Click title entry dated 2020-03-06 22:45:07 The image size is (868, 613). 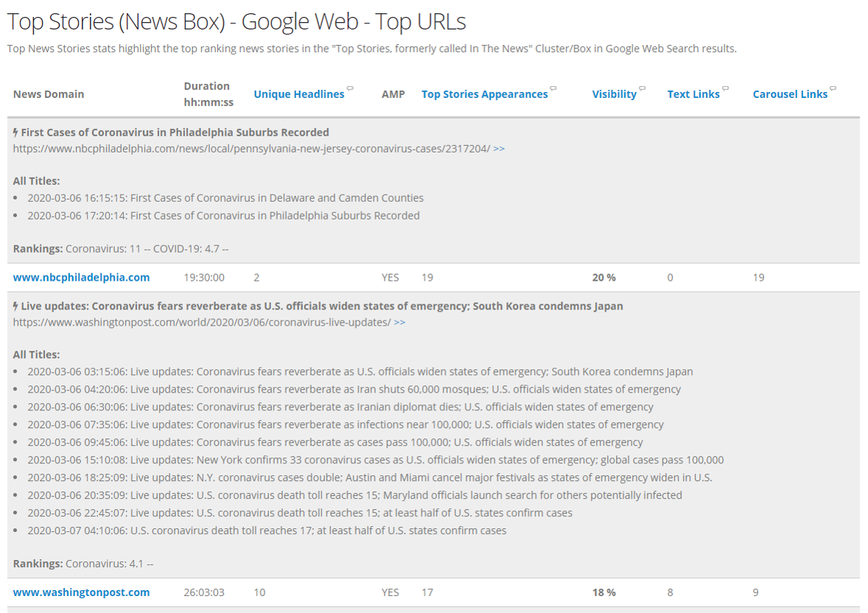(x=300, y=514)
